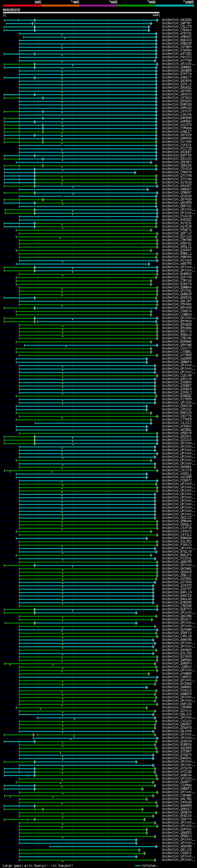Screen dimensions: 197x868
Task: Click the purple ~60% identity color band
Action: 99,6
